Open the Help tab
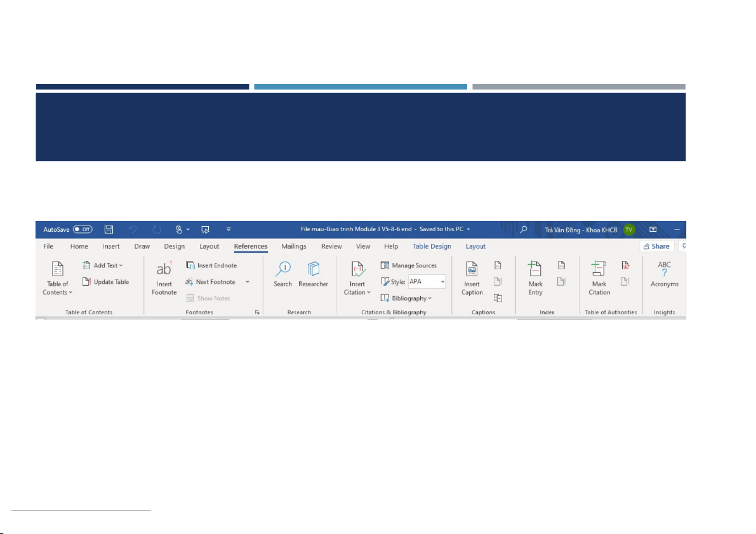Screen dimensions: 756x534 pos(391,246)
